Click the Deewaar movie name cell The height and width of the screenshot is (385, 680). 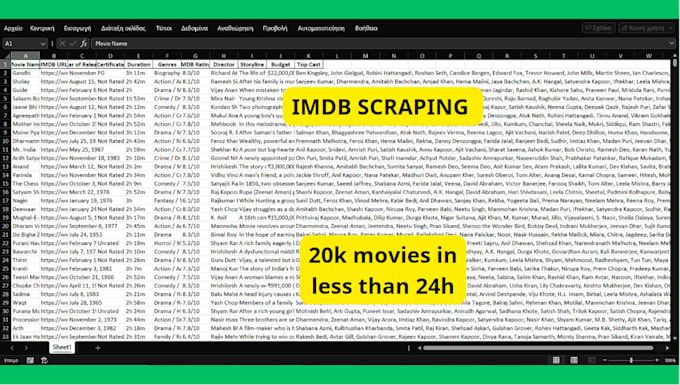pos(25,209)
